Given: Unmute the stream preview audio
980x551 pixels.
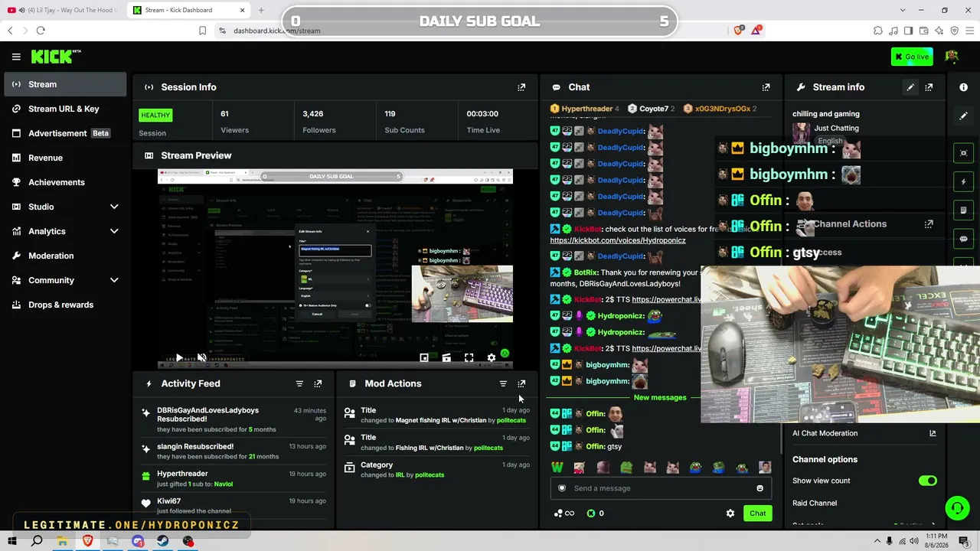Looking at the screenshot, I should pyautogui.click(x=201, y=357).
